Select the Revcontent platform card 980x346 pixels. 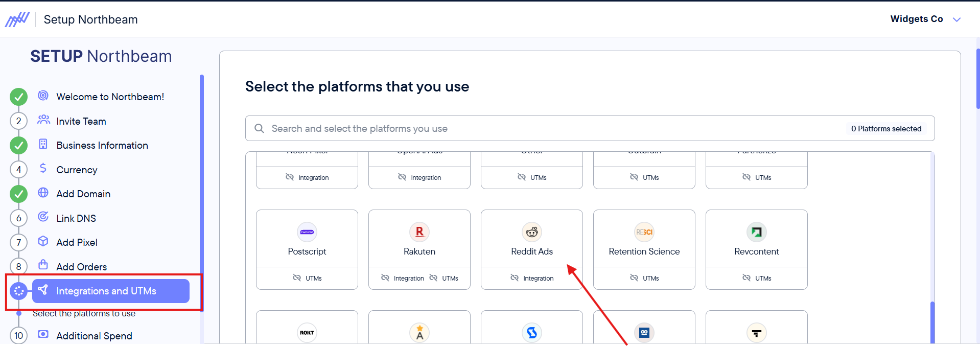coord(757,249)
